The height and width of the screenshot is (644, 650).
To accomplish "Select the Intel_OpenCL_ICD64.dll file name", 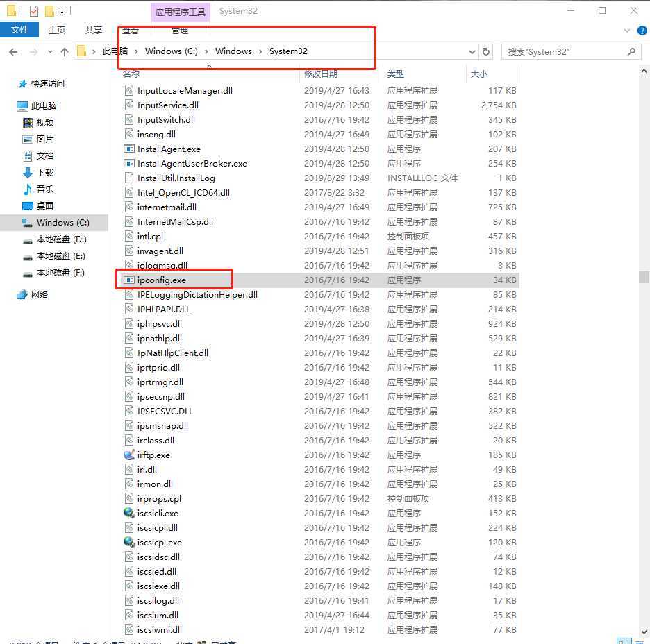I will (183, 193).
